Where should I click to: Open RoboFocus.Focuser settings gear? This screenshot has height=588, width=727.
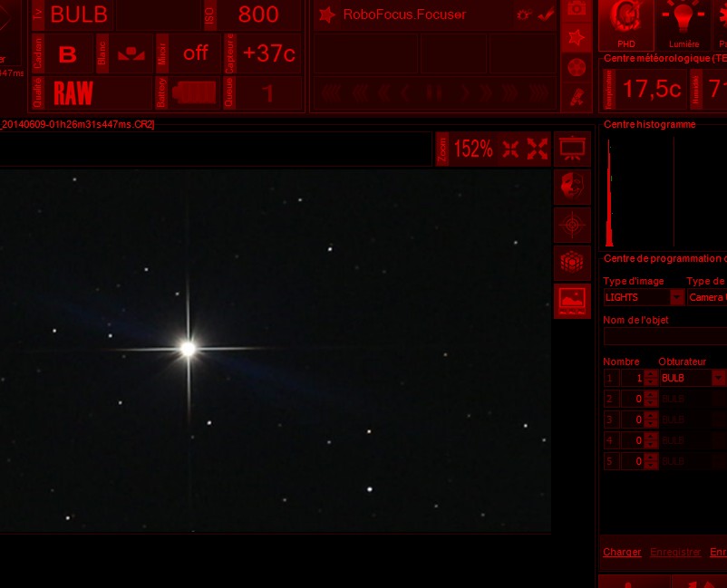[x=523, y=14]
